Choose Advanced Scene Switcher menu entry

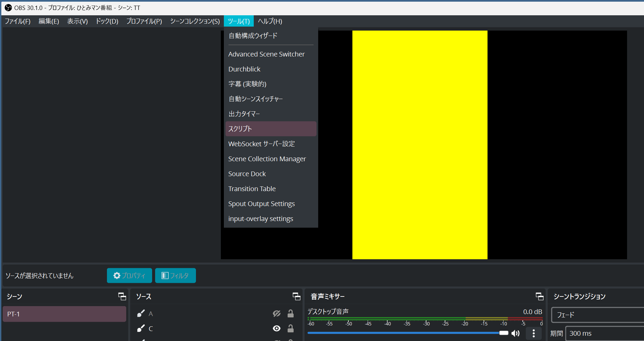(x=266, y=54)
